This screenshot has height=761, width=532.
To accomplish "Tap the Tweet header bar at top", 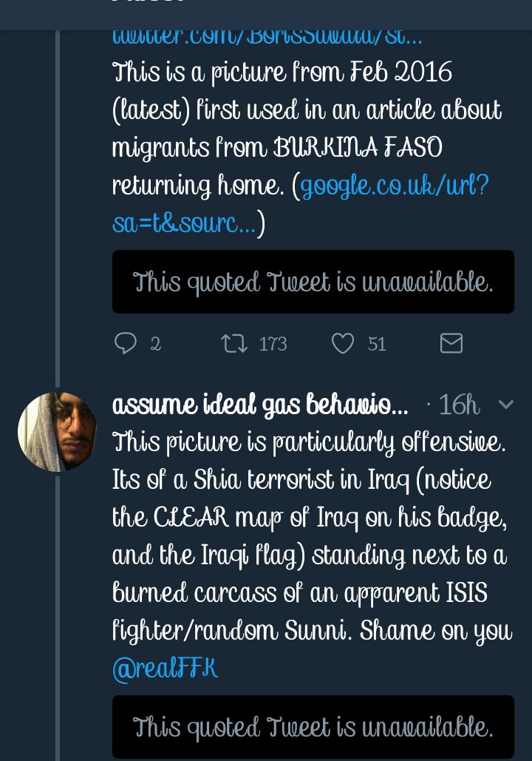I will pyautogui.click(x=266, y=15).
